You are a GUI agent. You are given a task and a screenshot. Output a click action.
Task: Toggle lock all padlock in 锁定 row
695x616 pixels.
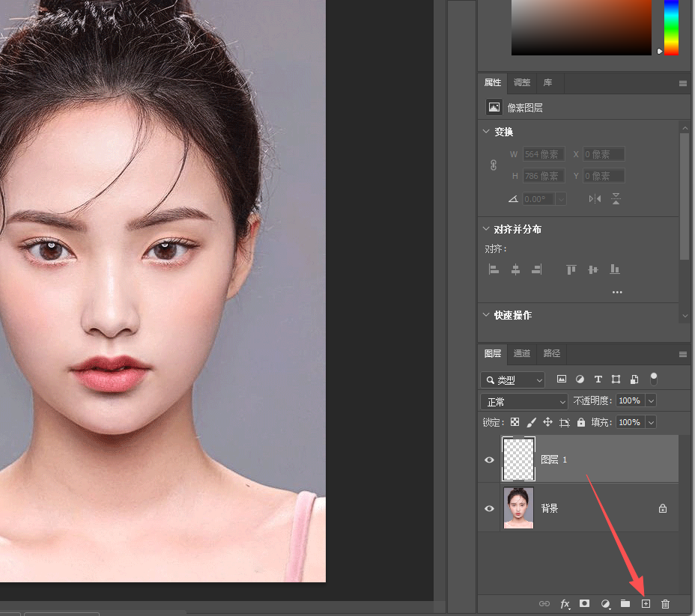[581, 422]
